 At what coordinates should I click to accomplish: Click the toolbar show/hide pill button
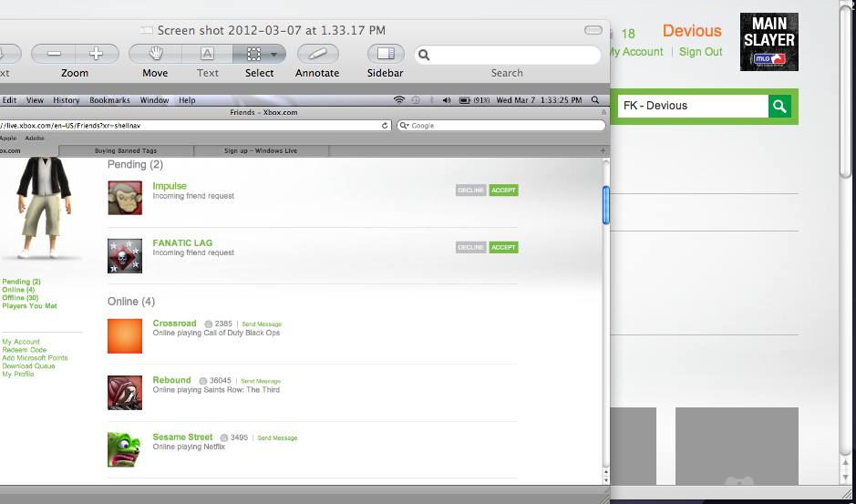[593, 30]
